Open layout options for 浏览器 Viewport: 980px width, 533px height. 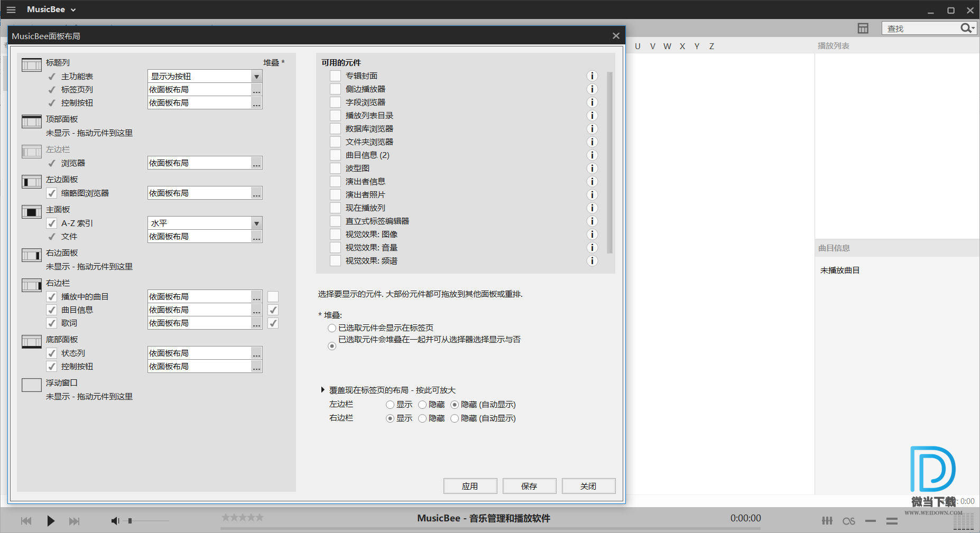click(x=256, y=163)
